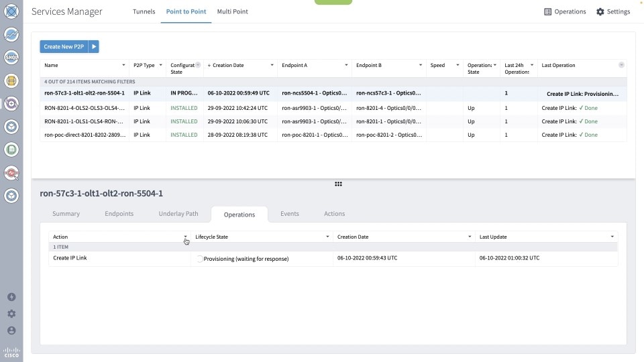Open the P2P Type column dropdown arrow
Viewport: 644px width, 362px height.
point(160,65)
